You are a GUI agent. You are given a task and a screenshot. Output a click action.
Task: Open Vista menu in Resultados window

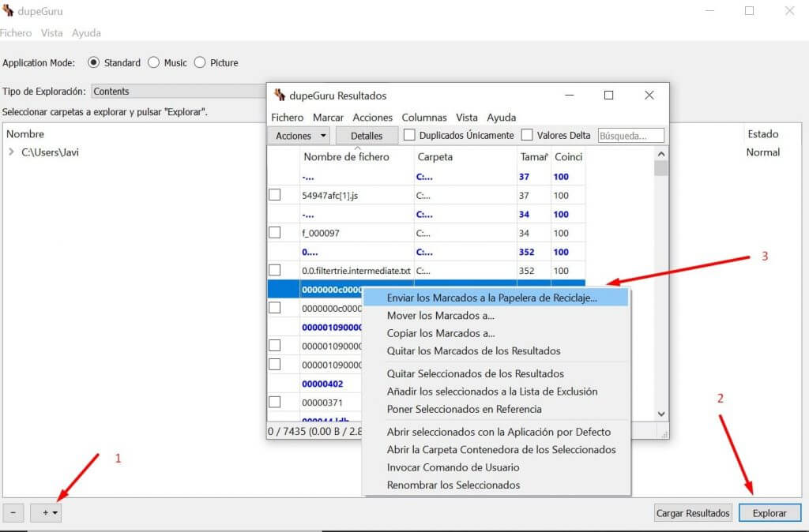point(467,118)
